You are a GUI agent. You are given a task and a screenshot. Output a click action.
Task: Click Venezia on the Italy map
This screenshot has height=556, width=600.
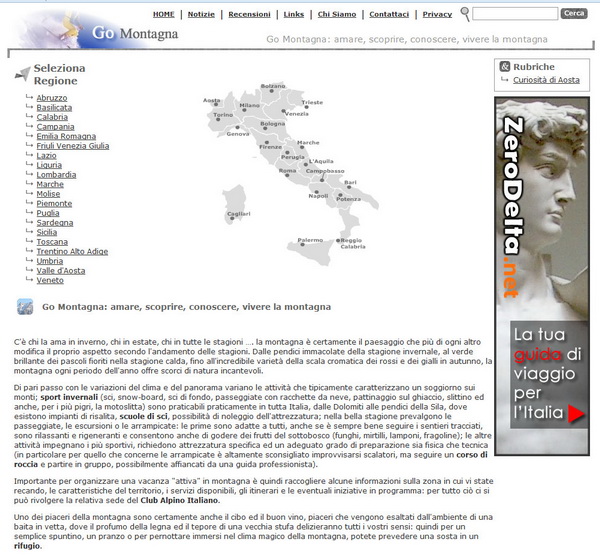coord(297,114)
